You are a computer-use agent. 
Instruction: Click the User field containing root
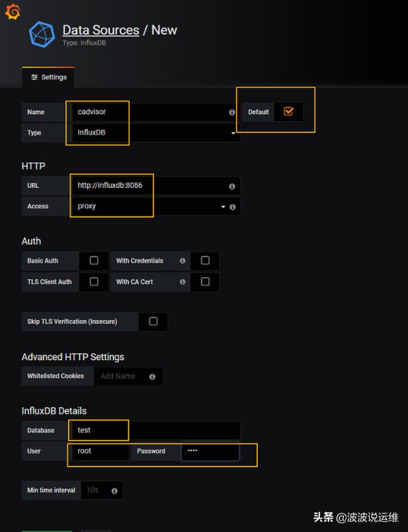click(101, 451)
